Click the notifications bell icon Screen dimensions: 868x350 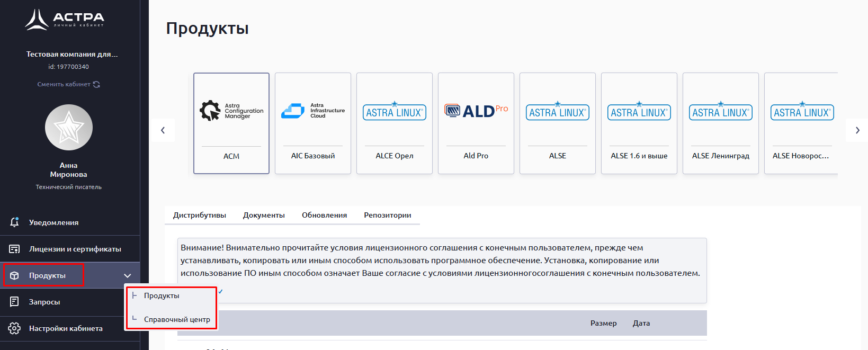15,222
